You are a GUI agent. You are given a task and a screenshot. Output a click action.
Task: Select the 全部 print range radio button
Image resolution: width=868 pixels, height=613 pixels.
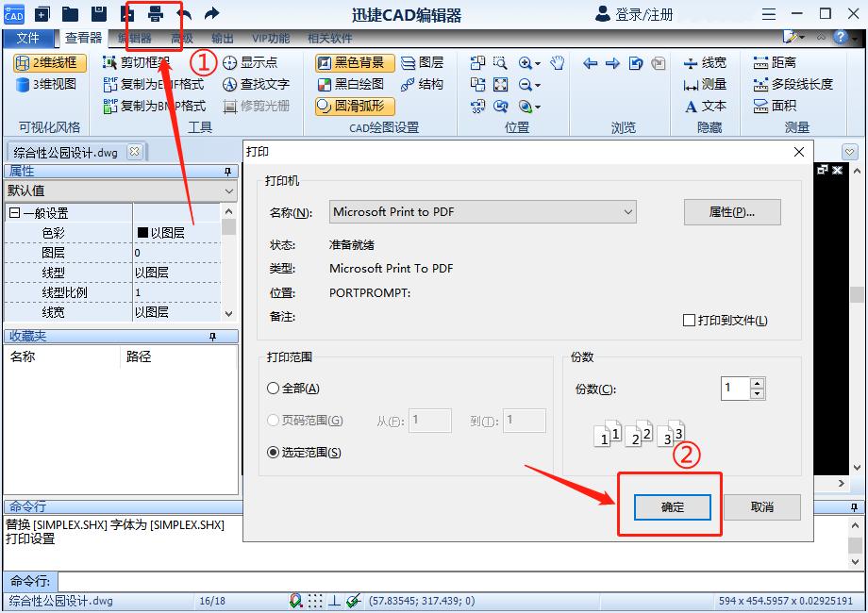pos(274,389)
